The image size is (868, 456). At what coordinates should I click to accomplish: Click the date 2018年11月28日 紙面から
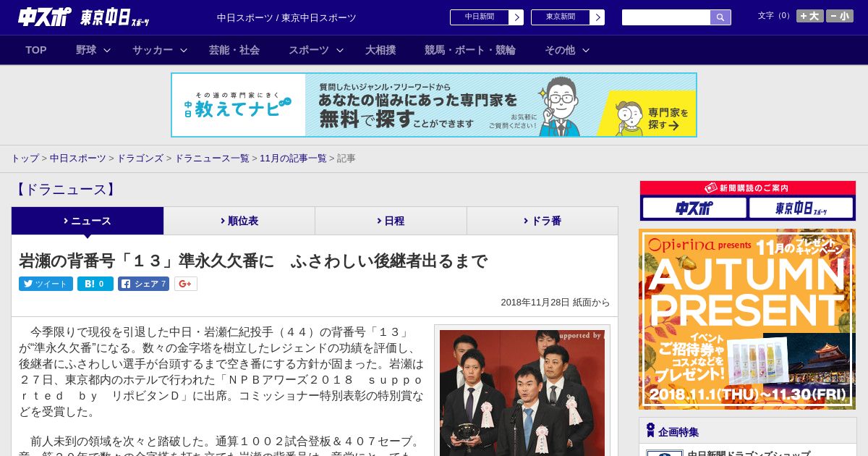pyautogui.click(x=556, y=303)
